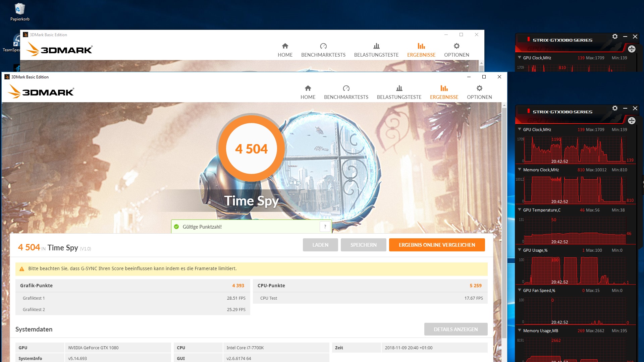Viewport: 644px width, 362px height.
Task: Collapse the GPU Usage,% graph section
Action: (520, 250)
